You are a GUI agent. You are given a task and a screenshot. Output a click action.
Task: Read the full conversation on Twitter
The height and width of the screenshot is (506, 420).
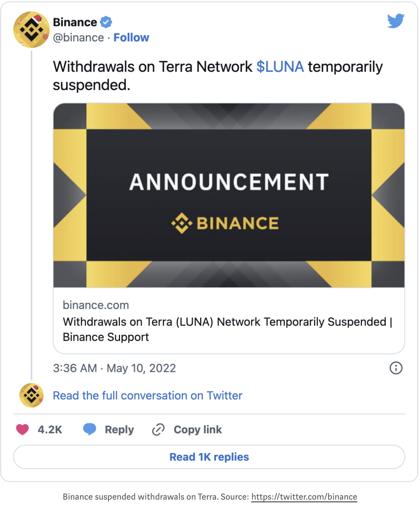pos(147,396)
